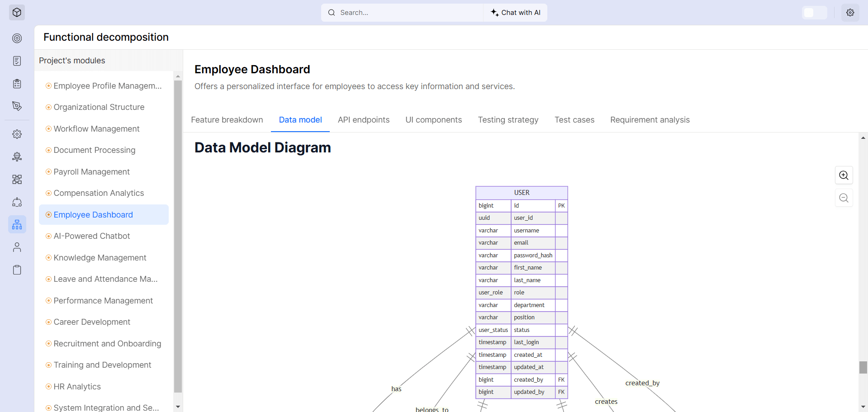The image size is (868, 412).
Task: Click the password_hash field in USER table
Action: point(533,256)
